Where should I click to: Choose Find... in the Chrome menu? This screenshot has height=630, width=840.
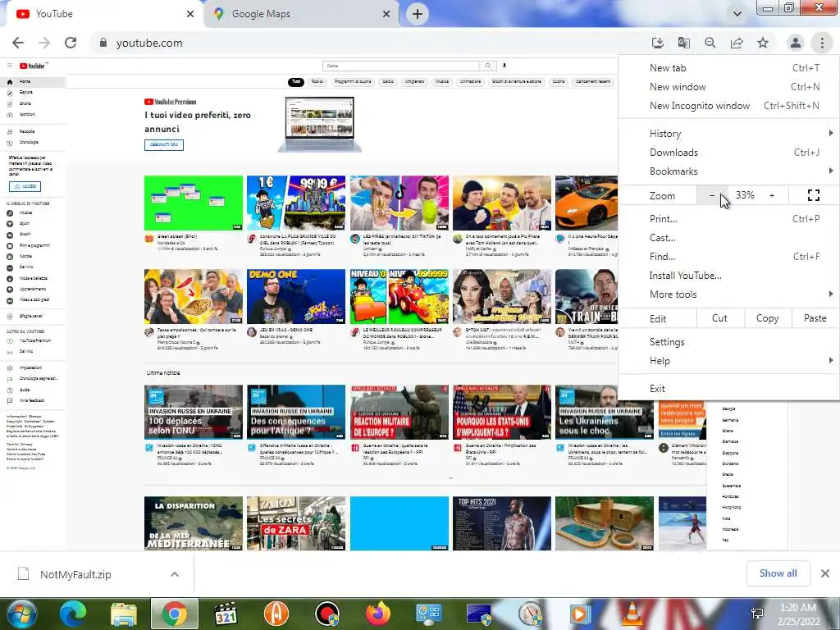click(x=728, y=257)
